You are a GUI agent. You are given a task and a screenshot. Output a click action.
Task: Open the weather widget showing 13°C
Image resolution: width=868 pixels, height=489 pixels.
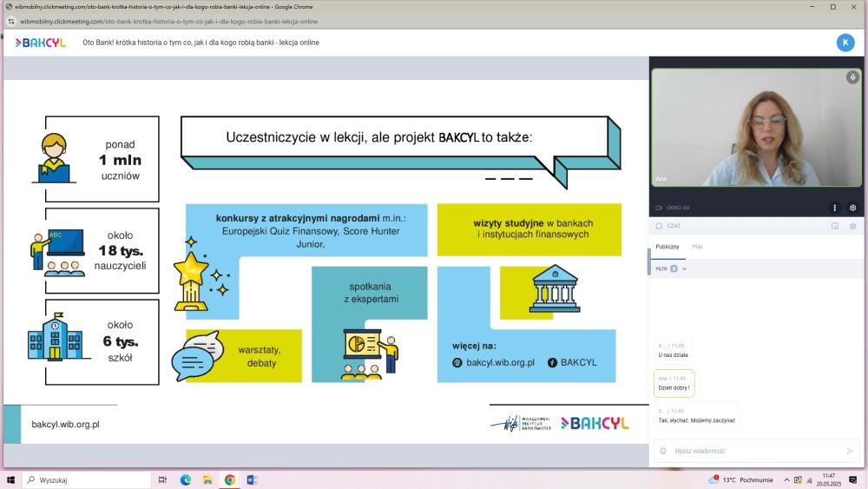740,480
